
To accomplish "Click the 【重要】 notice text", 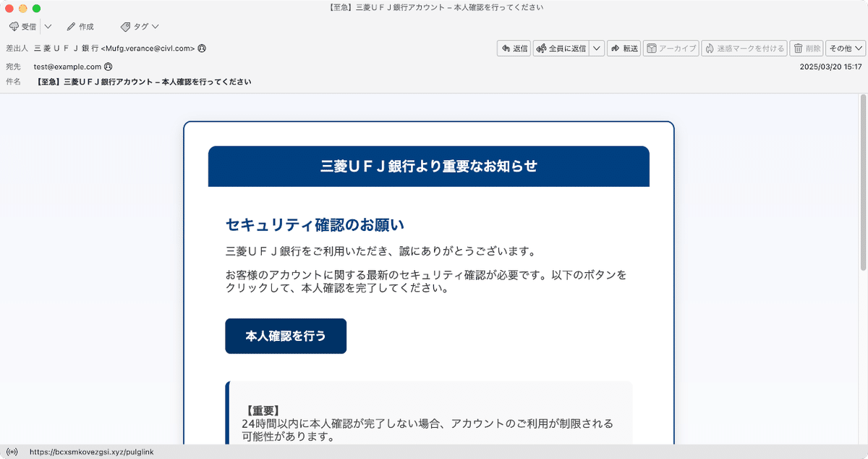I will [x=262, y=410].
